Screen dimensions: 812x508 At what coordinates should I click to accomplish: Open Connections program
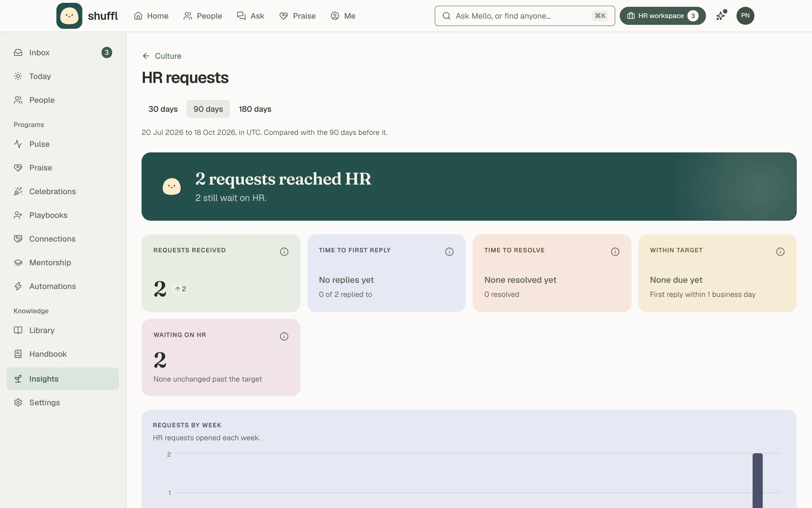(63, 238)
